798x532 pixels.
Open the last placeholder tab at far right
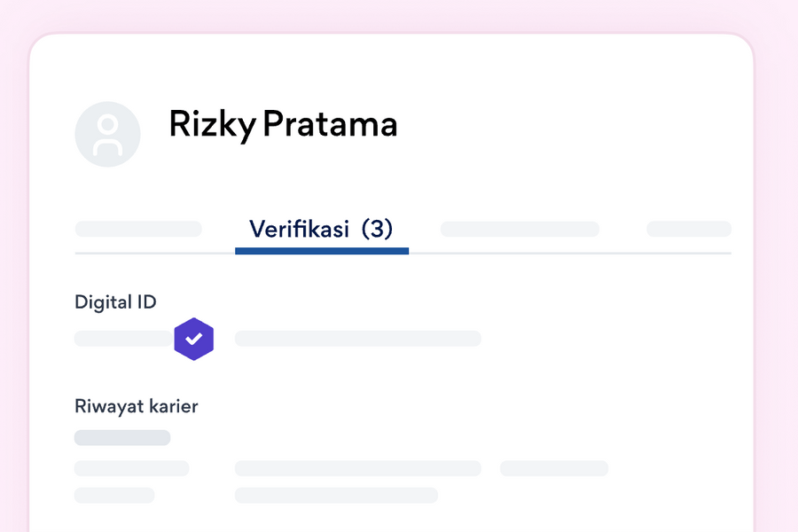point(688,229)
